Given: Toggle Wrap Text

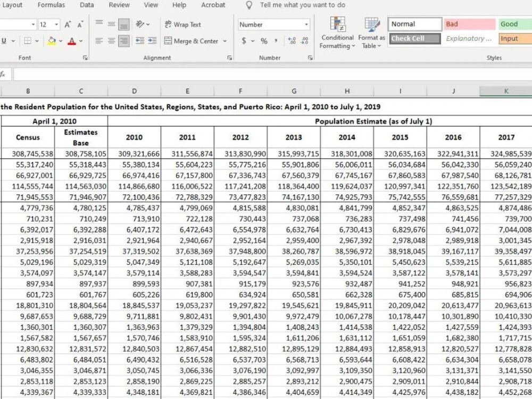Looking at the screenshot, I should point(183,24).
